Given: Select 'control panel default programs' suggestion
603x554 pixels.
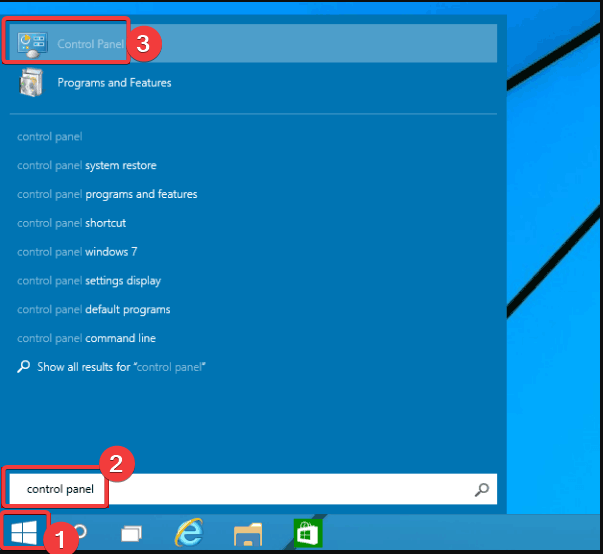Looking at the screenshot, I should click(93, 309).
